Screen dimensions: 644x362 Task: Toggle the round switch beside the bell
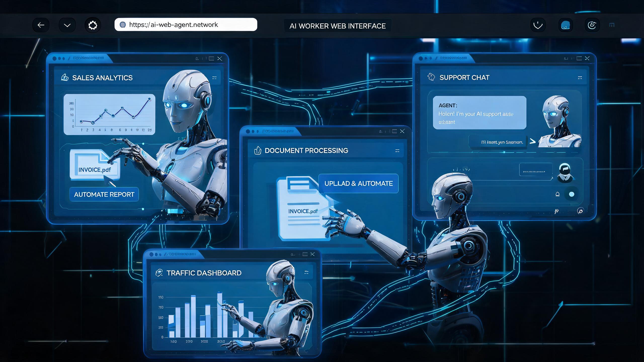[572, 194]
